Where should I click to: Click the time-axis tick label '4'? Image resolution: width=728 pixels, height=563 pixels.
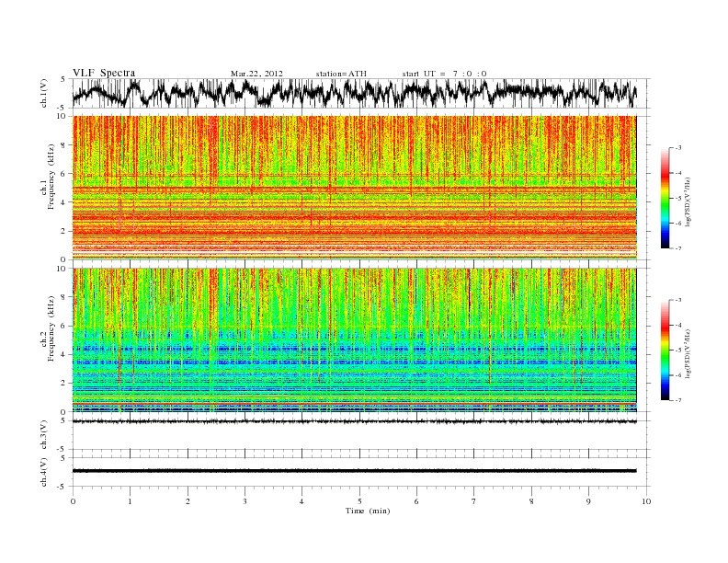point(302,501)
